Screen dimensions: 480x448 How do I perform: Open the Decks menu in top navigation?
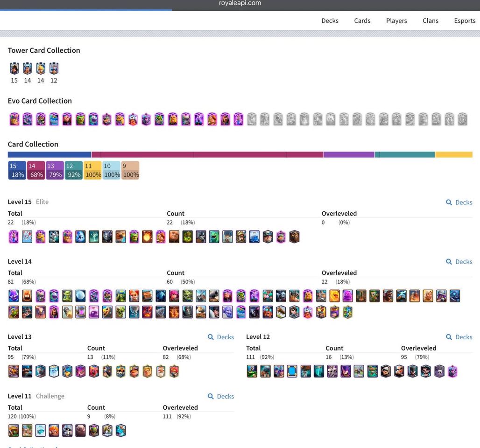click(x=330, y=21)
